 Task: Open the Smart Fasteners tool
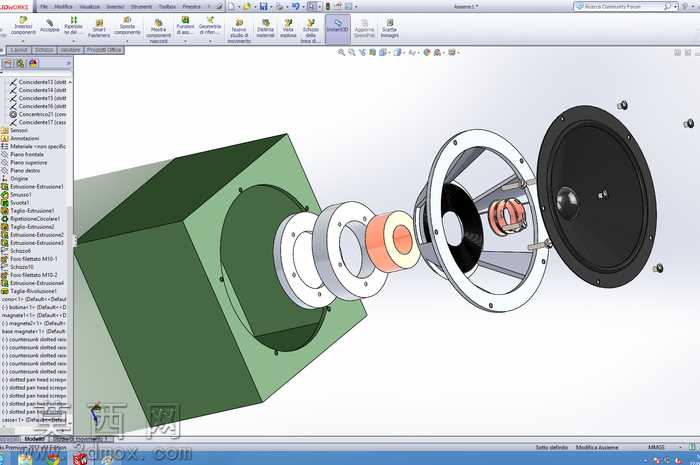(99, 28)
